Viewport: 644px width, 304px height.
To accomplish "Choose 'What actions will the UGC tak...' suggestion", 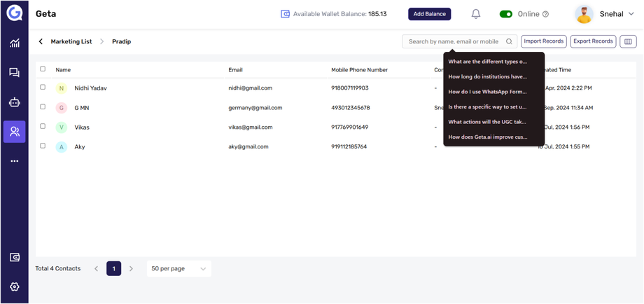I will (487, 122).
